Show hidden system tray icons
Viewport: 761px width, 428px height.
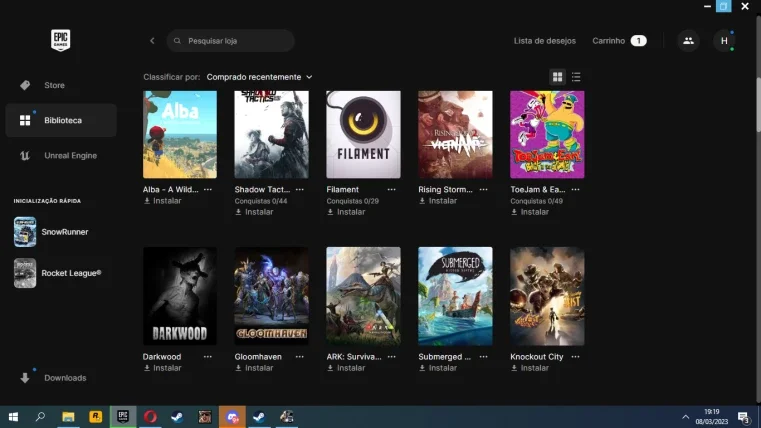tap(685, 417)
